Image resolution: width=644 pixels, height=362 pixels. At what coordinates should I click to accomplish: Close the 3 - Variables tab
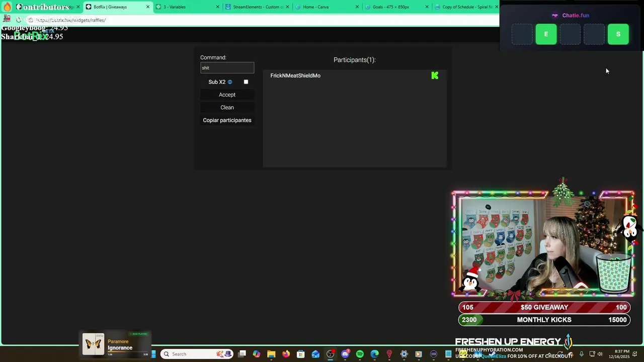tap(218, 7)
